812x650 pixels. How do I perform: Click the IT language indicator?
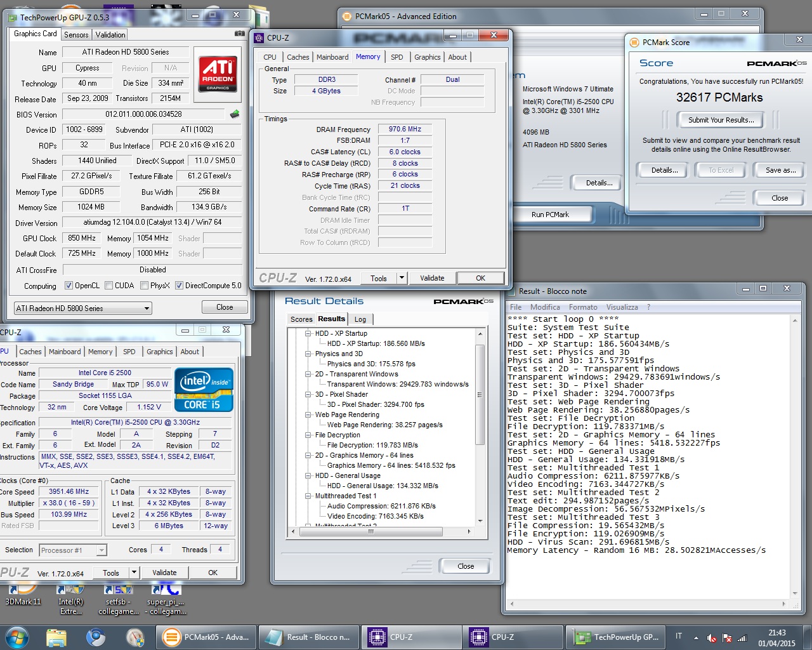point(679,636)
